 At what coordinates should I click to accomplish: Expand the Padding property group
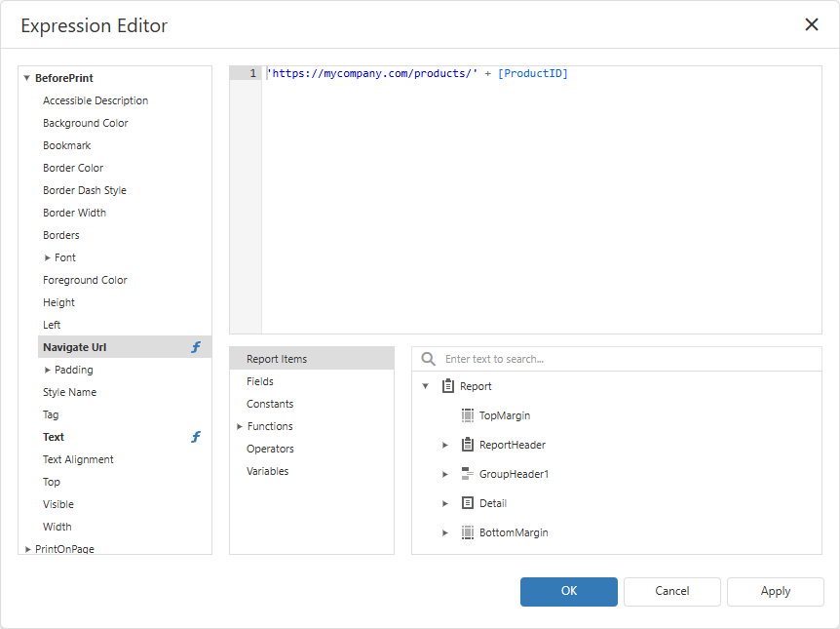point(47,370)
